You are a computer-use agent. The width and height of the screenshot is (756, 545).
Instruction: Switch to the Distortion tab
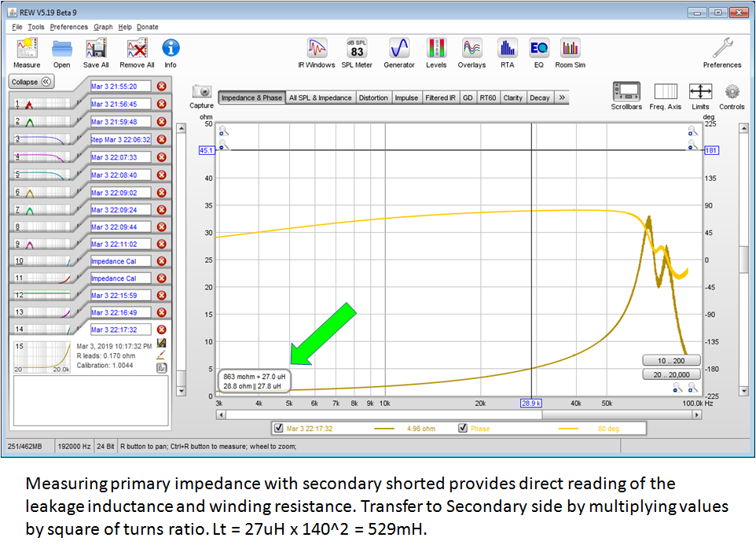[373, 98]
